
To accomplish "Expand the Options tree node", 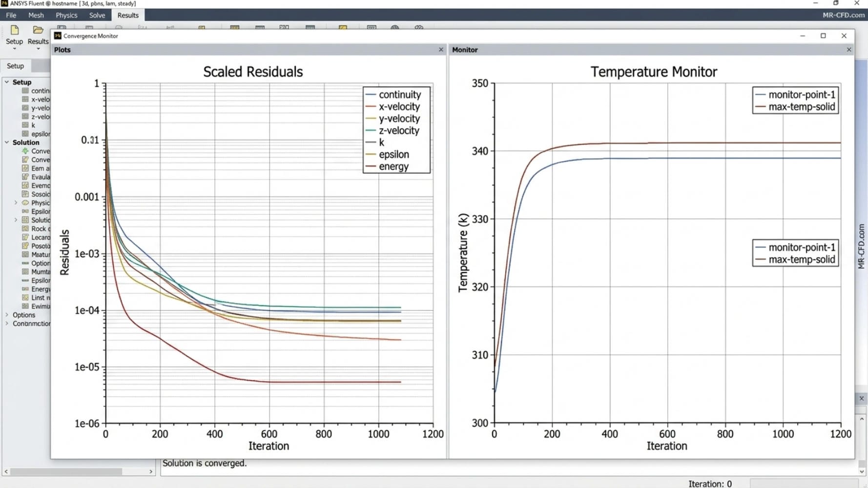I will click(x=7, y=315).
